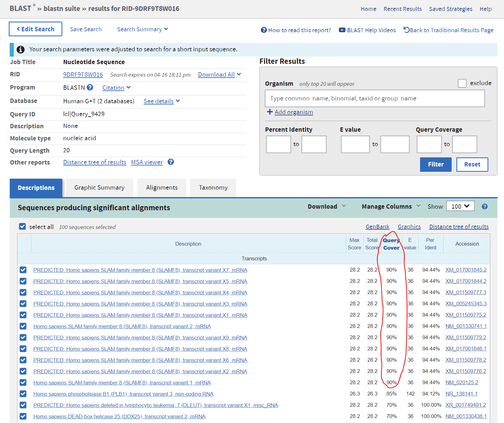
Task: Expand the Search Summary dropdown
Action: click(143, 29)
